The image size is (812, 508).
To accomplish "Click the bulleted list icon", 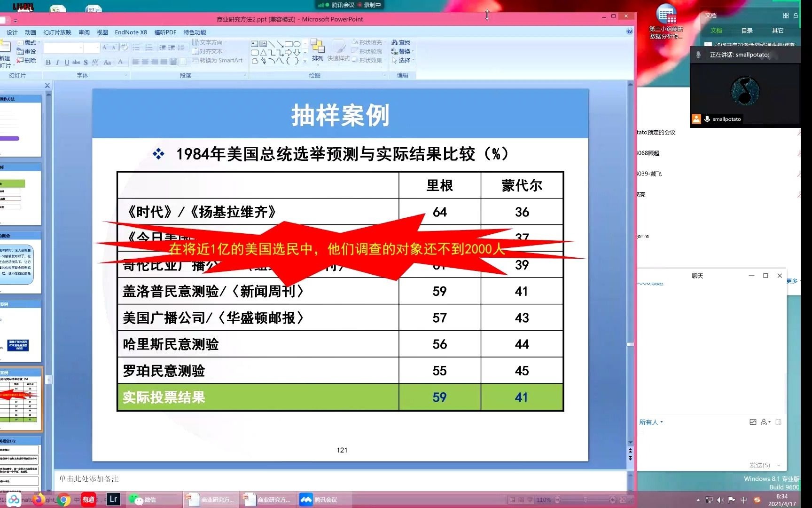I will coord(136,48).
